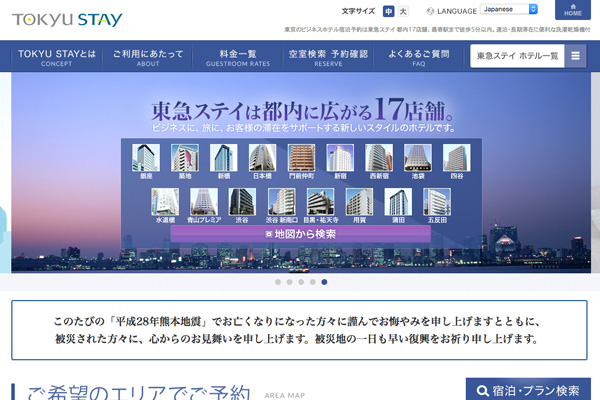
Task: Select the 水道橋 hotel thumbnail
Action: coord(165,202)
